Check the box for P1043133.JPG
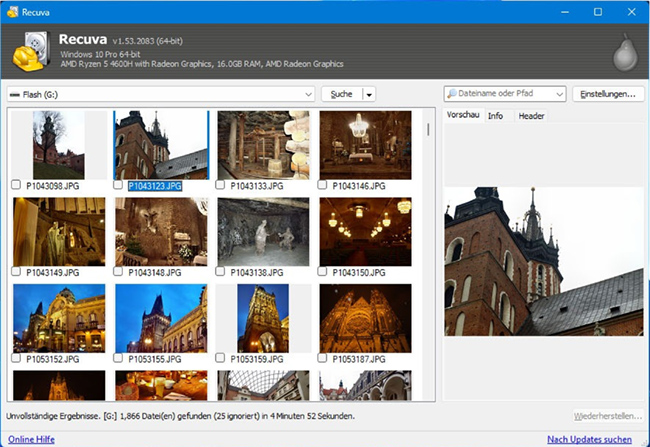The height and width of the screenshot is (447, 650). [x=220, y=185]
